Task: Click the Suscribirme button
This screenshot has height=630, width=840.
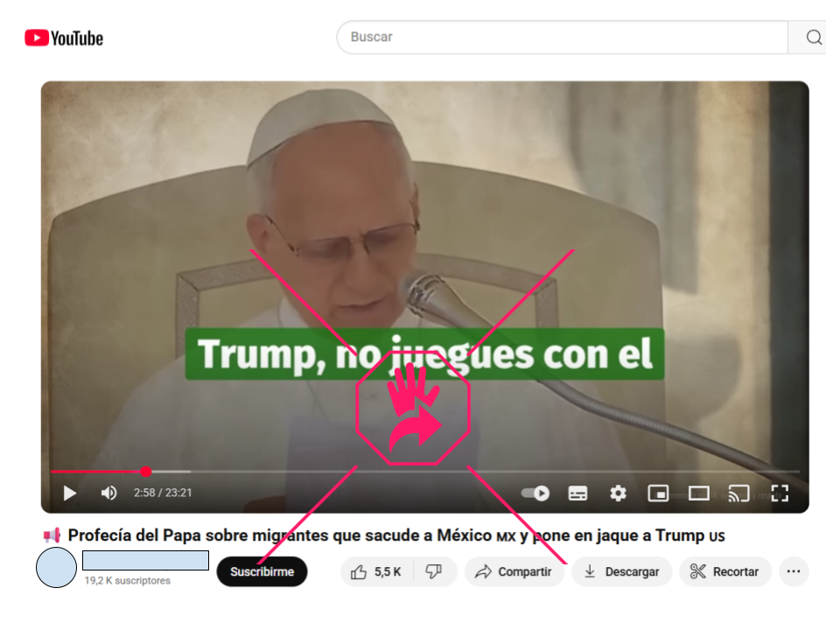Action: pyautogui.click(x=262, y=571)
